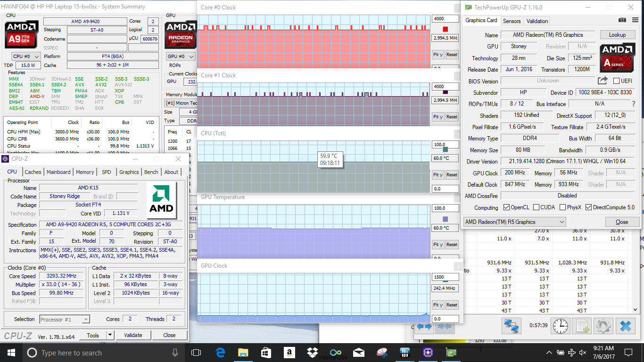Click the GPU-Z Close button
The width and height of the screenshot is (644, 362).
[622, 222]
